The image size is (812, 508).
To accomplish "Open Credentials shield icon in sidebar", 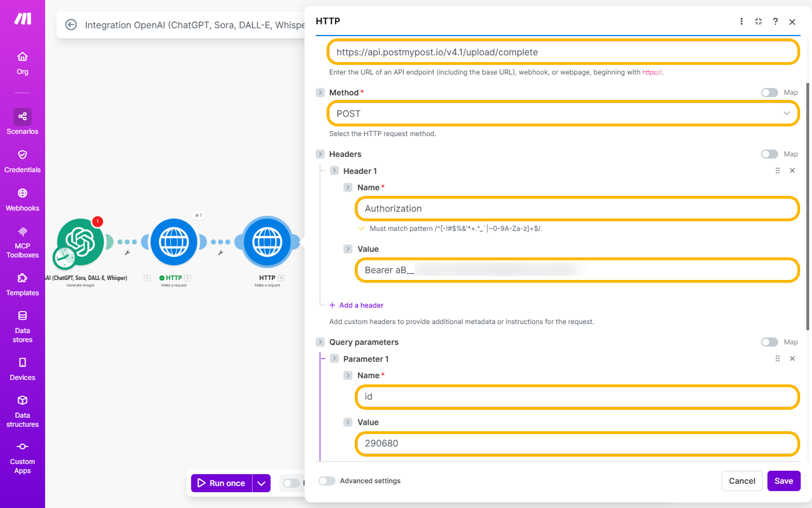I will point(23,155).
